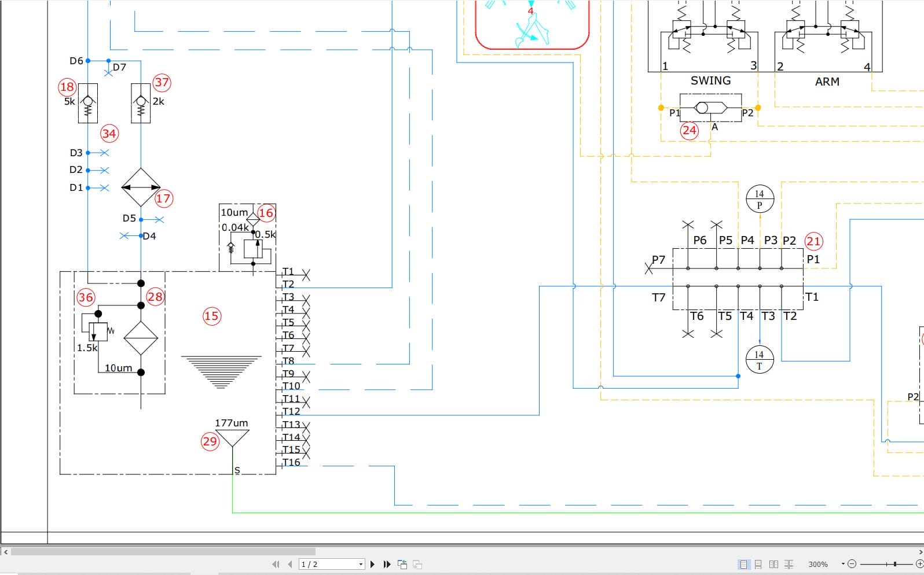Click the zoom in plus icon
This screenshot has width=924, height=575.
tap(919, 564)
